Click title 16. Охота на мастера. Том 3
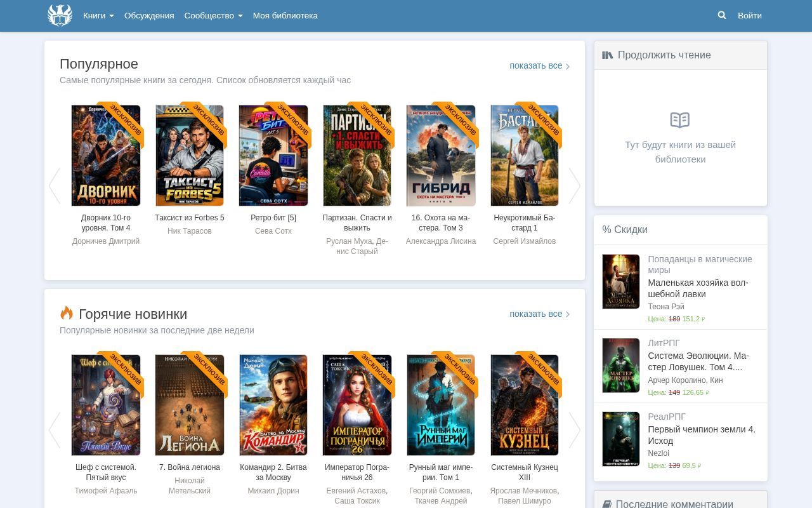 tap(441, 223)
